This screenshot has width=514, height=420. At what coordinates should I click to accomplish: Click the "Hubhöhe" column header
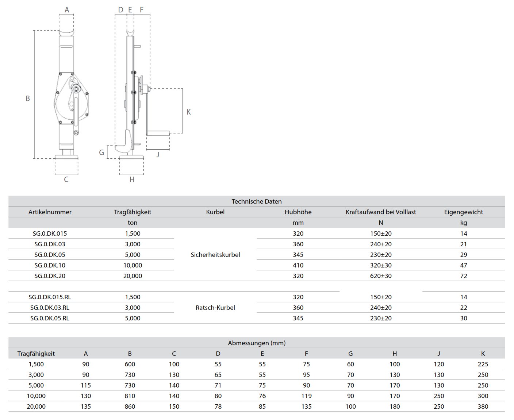point(298,212)
